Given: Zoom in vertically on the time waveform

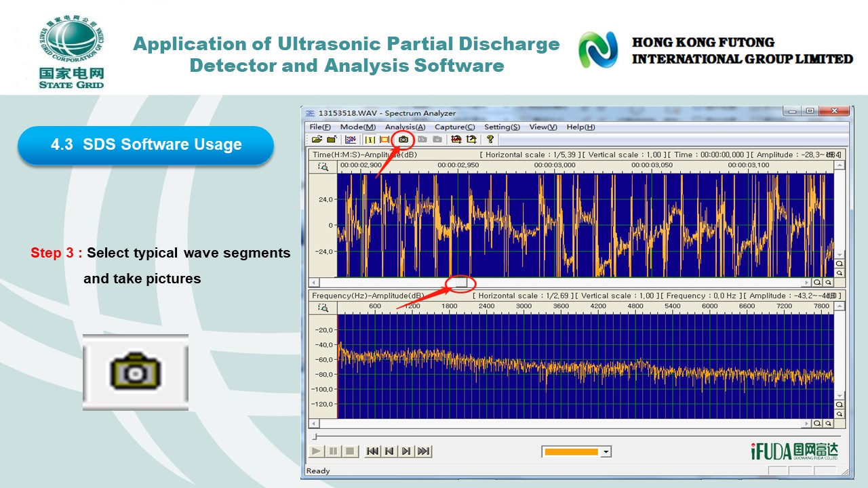Looking at the screenshot, I should pyautogui.click(x=839, y=263).
